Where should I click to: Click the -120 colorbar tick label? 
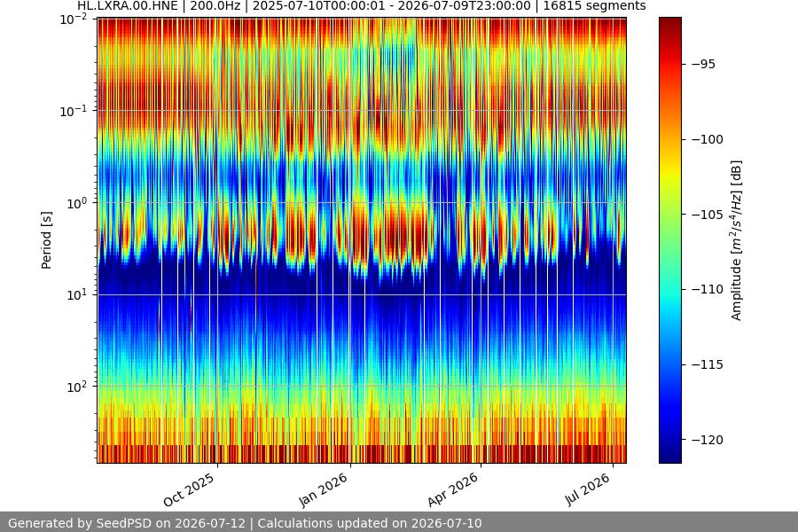708,440
